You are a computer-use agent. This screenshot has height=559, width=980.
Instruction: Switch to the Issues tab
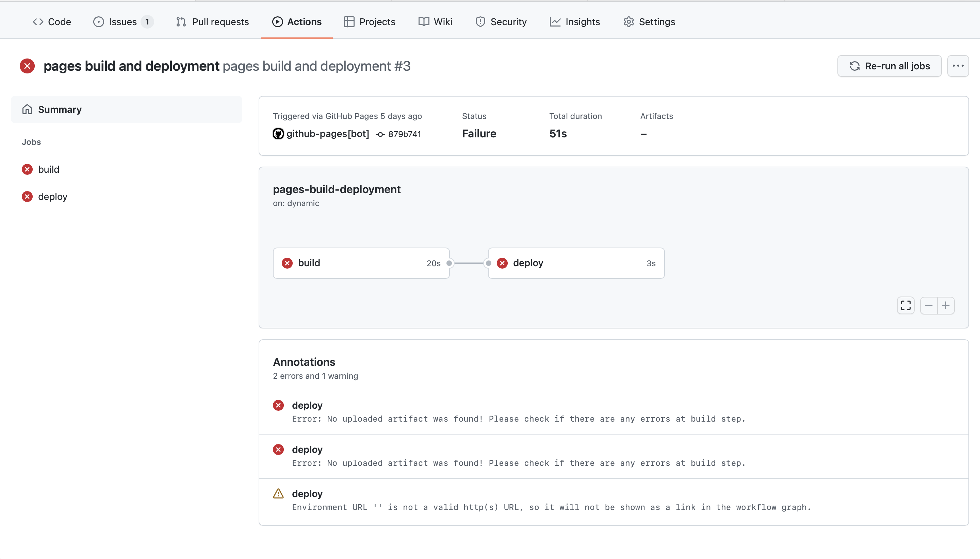coord(122,22)
